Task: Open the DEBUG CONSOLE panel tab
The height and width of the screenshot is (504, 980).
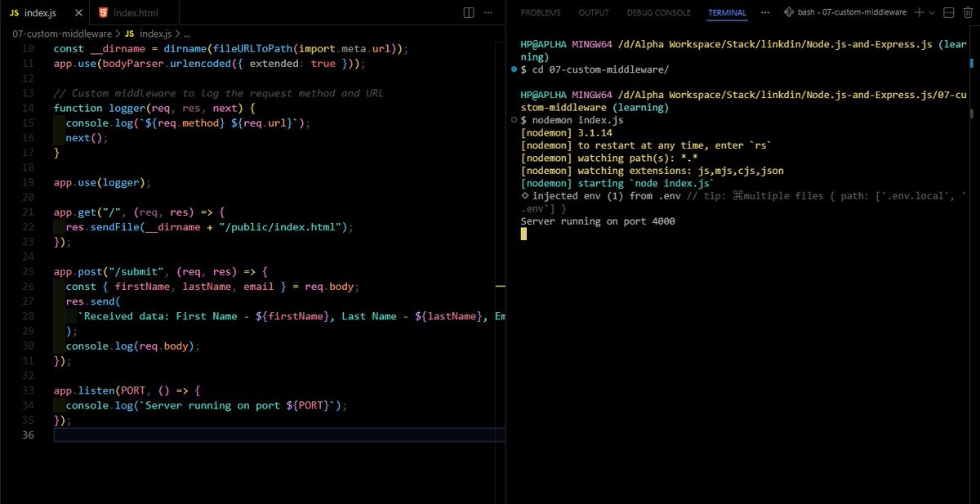Action: coord(659,13)
